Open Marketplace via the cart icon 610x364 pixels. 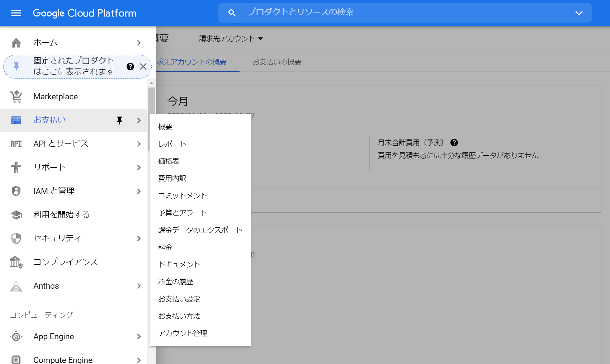click(16, 96)
